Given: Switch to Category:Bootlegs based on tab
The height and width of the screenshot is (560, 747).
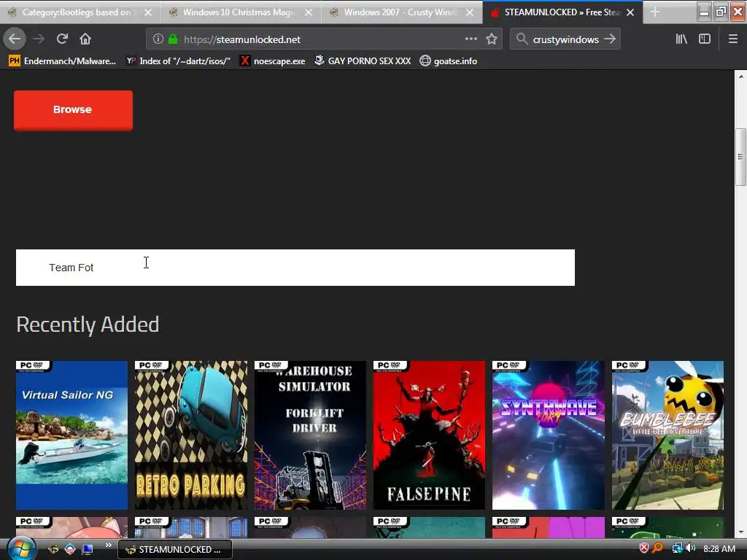Looking at the screenshot, I should [x=80, y=12].
